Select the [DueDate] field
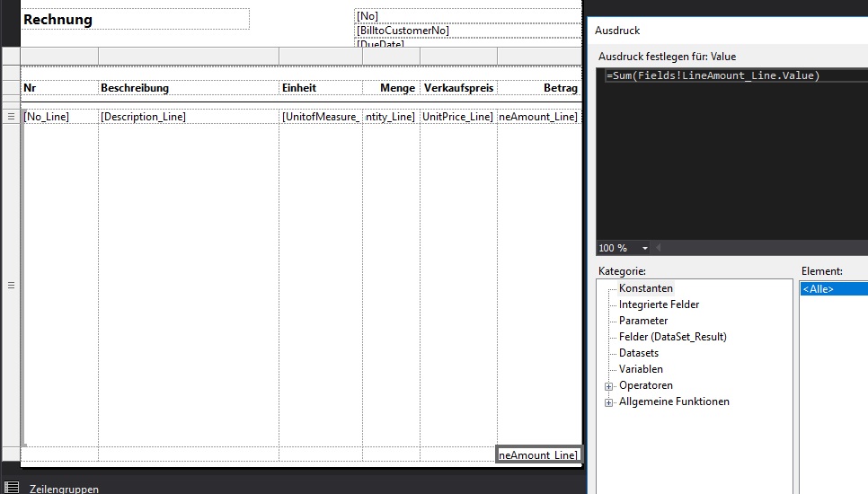This screenshot has width=868, height=494. point(468,43)
